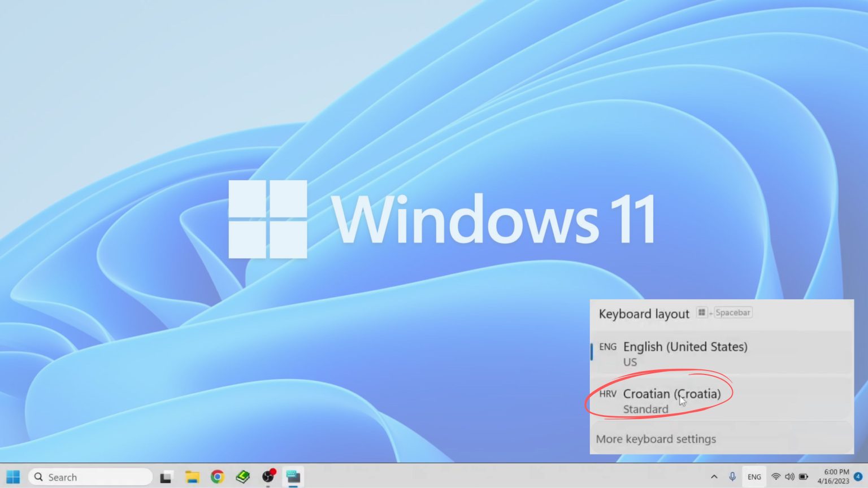The width and height of the screenshot is (868, 488).
Task: Open OBS Studio from the taskbar
Action: [x=268, y=477]
